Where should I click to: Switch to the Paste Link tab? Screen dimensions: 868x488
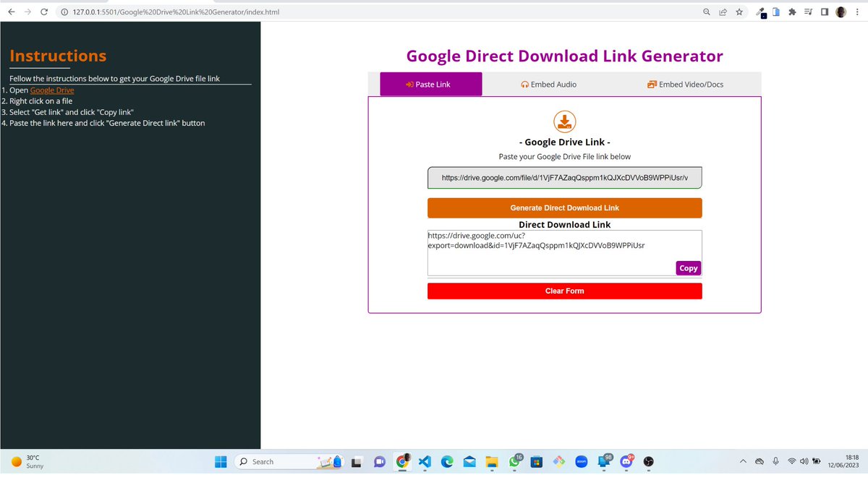(x=431, y=84)
